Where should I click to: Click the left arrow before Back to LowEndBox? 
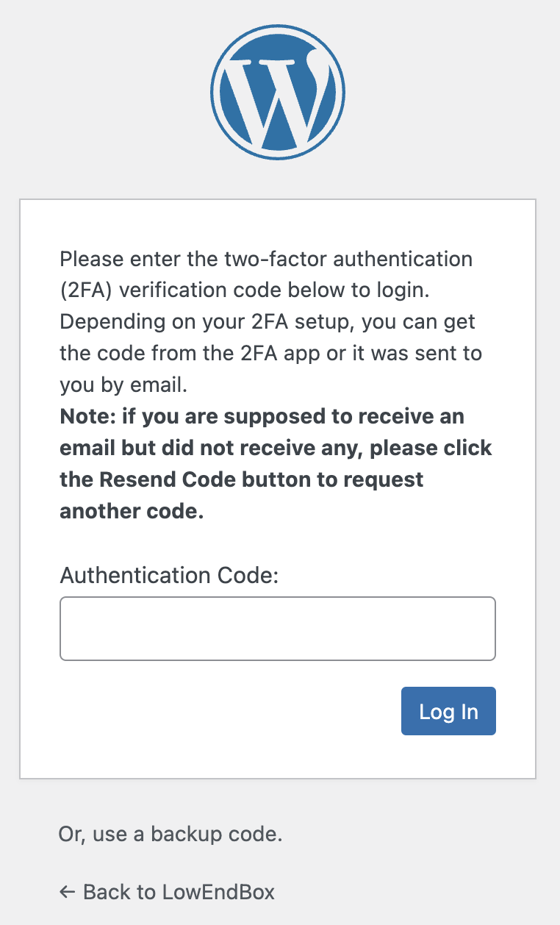pos(67,893)
